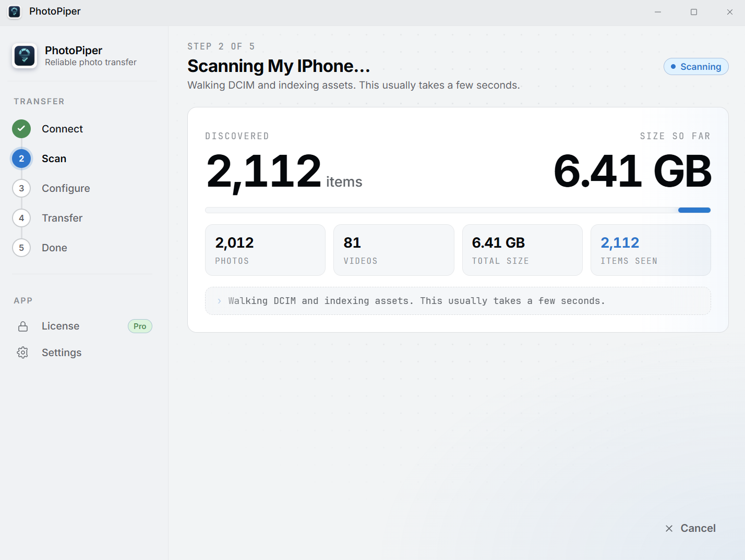The height and width of the screenshot is (560, 745).
Task: Go to the Done step
Action: pyautogui.click(x=54, y=248)
